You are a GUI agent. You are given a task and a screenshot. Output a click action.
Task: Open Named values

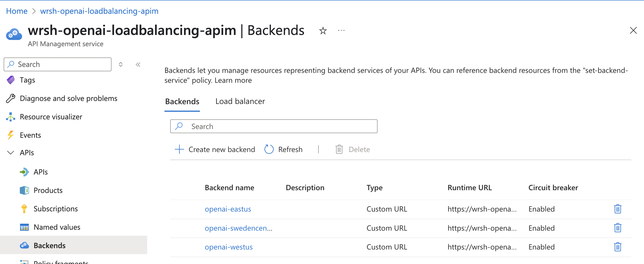click(57, 227)
